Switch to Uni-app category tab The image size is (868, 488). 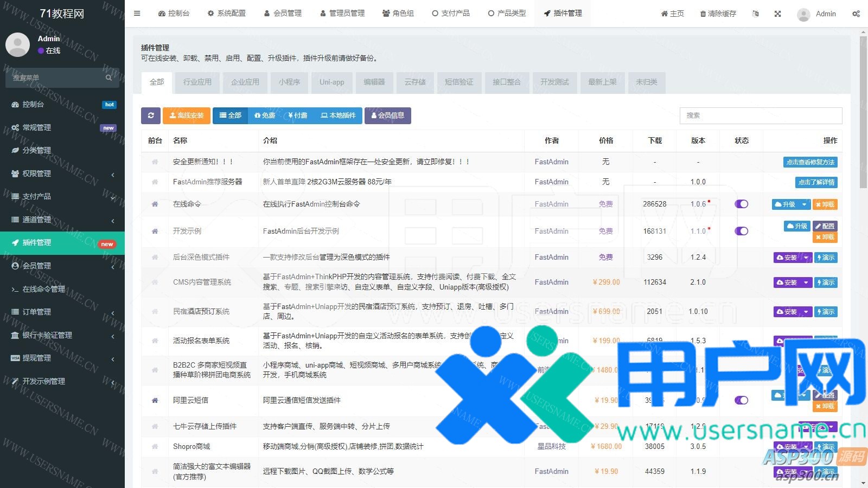(x=332, y=82)
